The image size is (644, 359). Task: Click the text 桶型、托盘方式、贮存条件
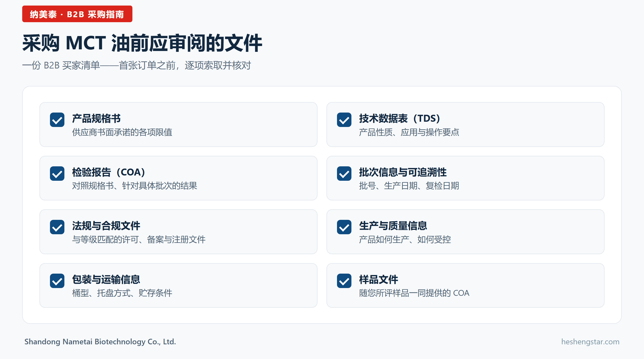point(122,293)
